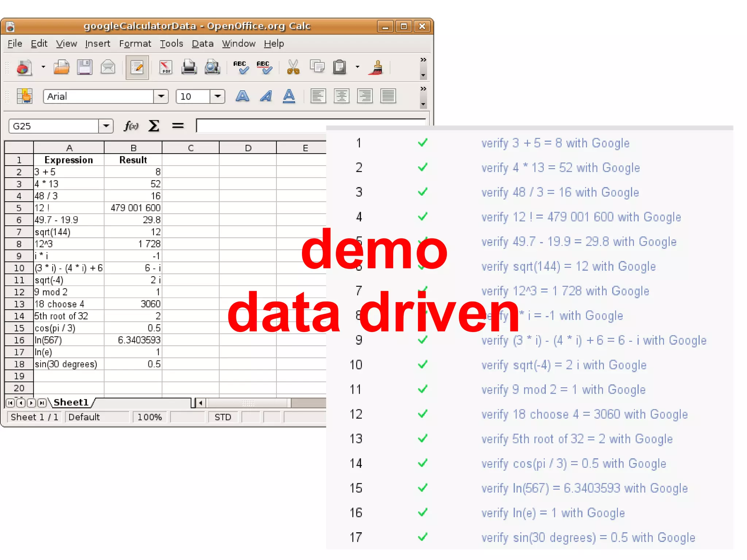The image size is (747, 560).
Task: Toggle Justified alignment icon
Action: click(388, 96)
